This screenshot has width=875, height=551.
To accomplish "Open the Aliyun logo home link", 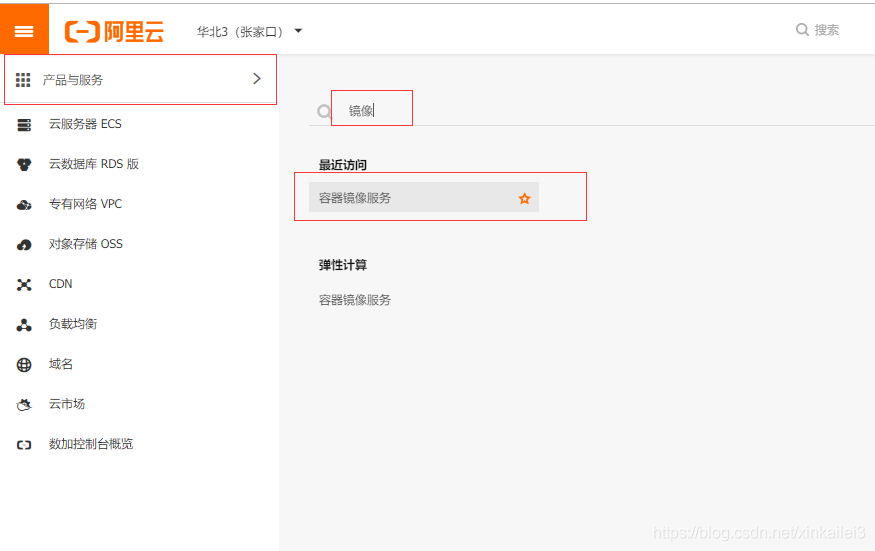I will pos(114,31).
